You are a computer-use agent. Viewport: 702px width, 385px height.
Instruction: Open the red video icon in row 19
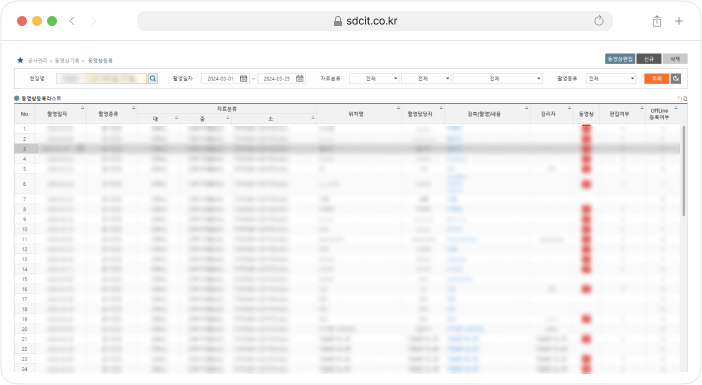(x=586, y=319)
